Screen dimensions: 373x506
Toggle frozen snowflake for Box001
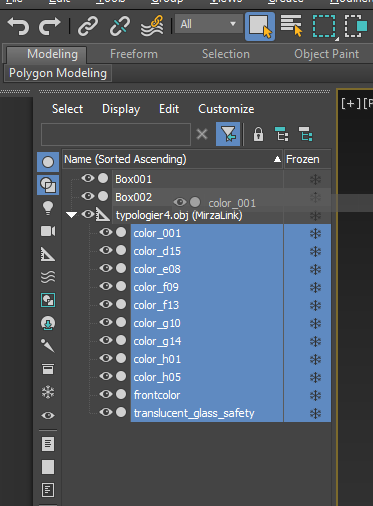tap(315, 179)
